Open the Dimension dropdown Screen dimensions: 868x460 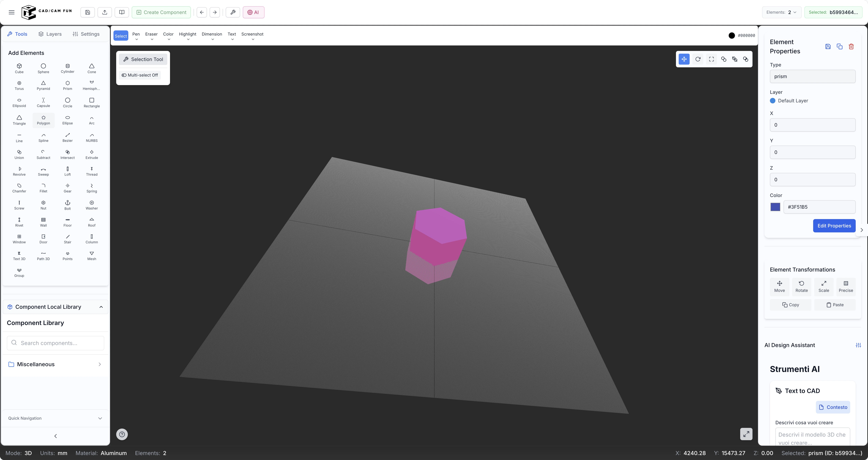212,36
